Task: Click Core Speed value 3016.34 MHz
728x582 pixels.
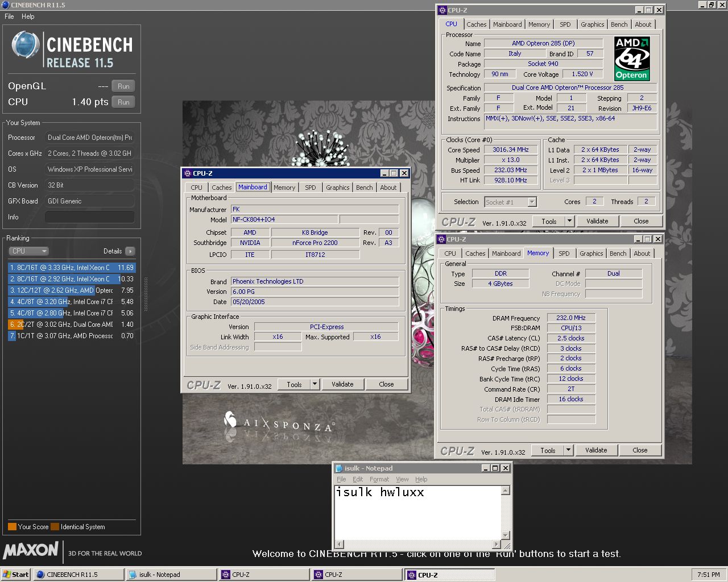Action: coord(511,150)
